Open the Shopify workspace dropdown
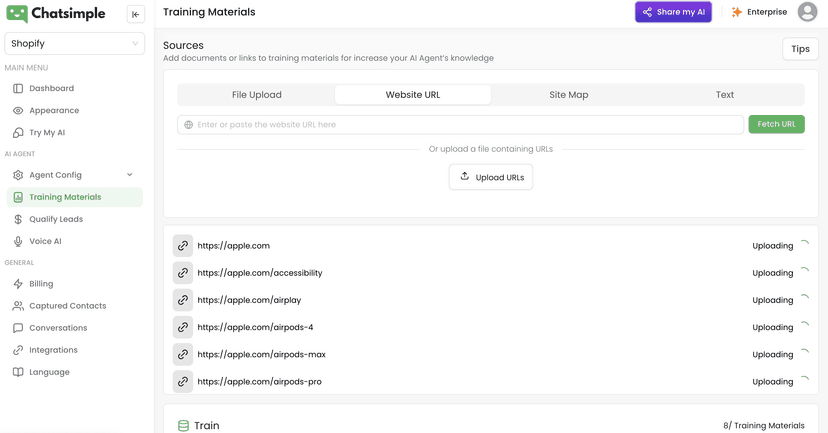 click(74, 43)
